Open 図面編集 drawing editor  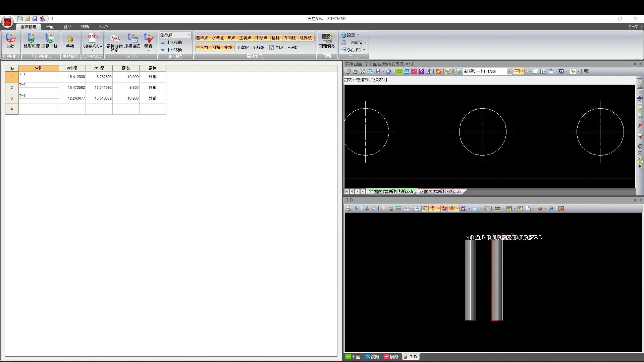click(x=327, y=41)
